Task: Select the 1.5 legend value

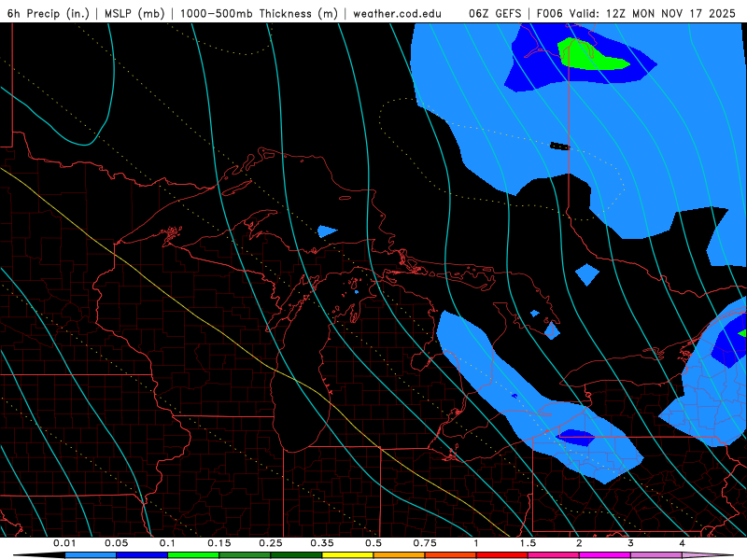Action: pos(528,543)
